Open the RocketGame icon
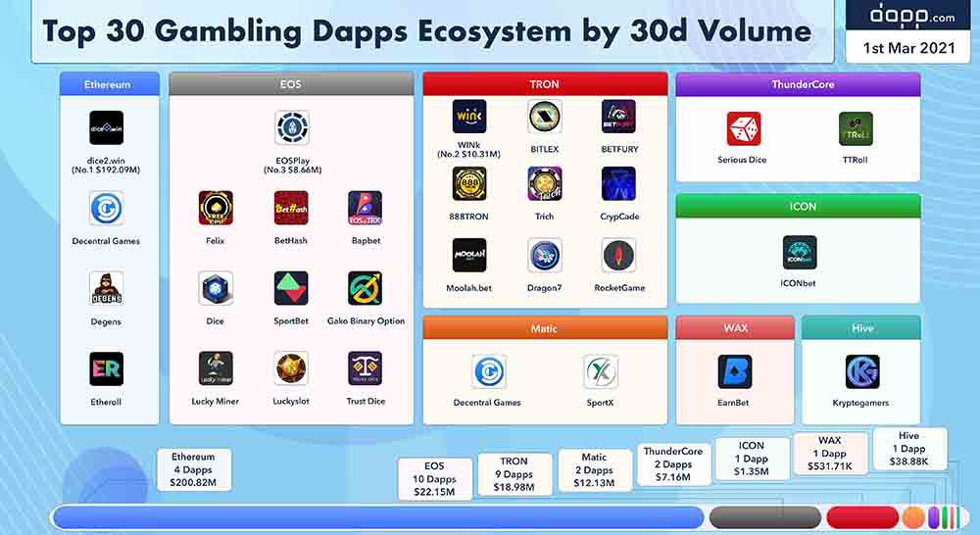 coord(618,255)
